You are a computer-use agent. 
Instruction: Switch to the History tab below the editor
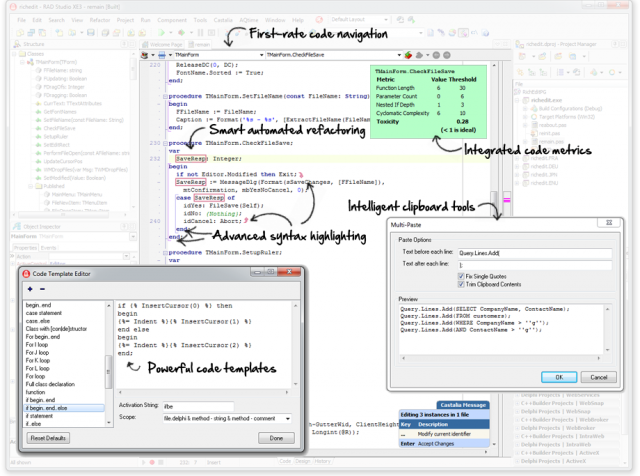click(x=322, y=461)
